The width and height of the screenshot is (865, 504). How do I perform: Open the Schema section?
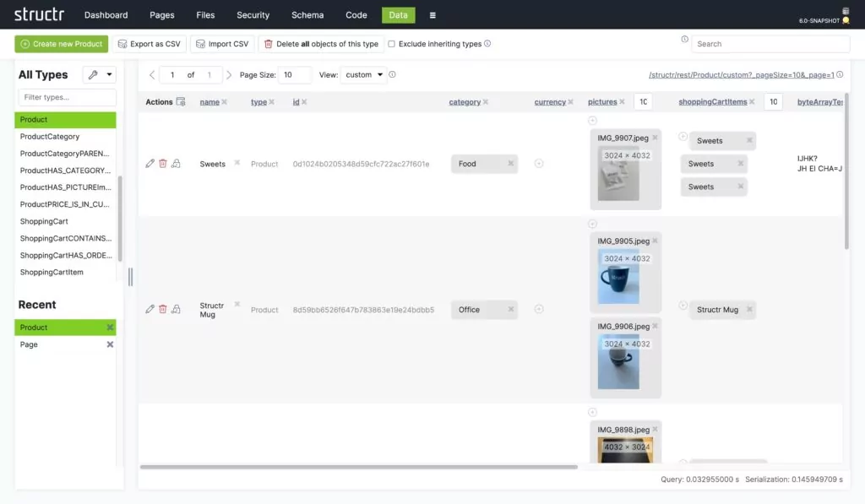click(307, 15)
